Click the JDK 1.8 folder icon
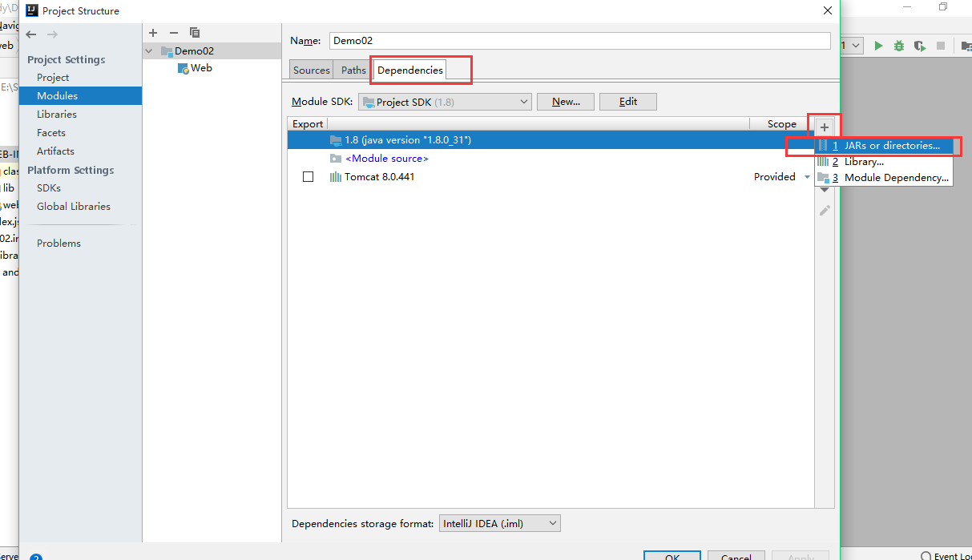 336,140
